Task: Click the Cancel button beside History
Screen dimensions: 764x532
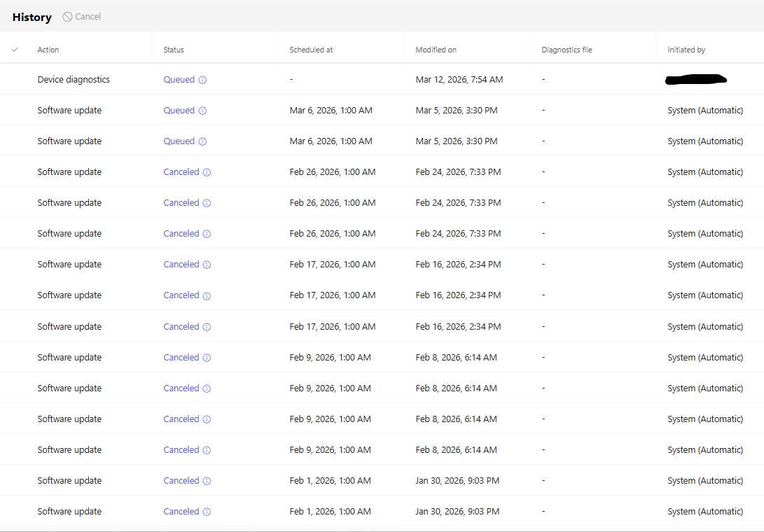Action: [82, 17]
